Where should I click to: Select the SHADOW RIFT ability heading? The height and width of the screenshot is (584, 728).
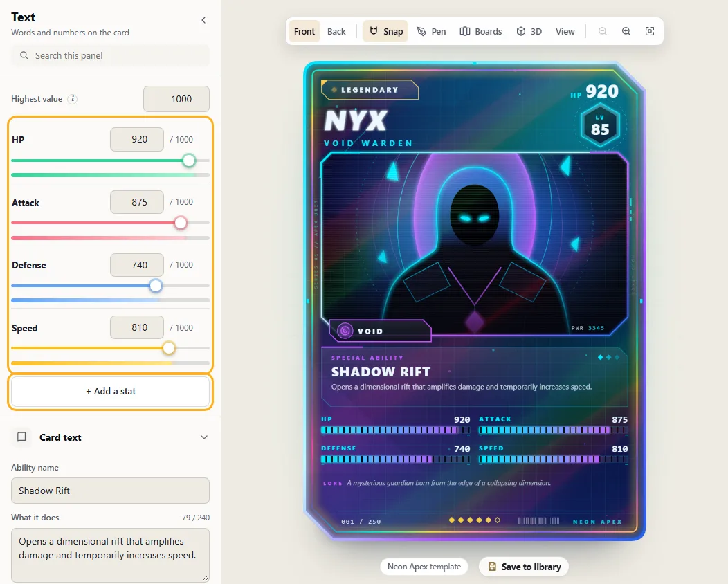(381, 372)
